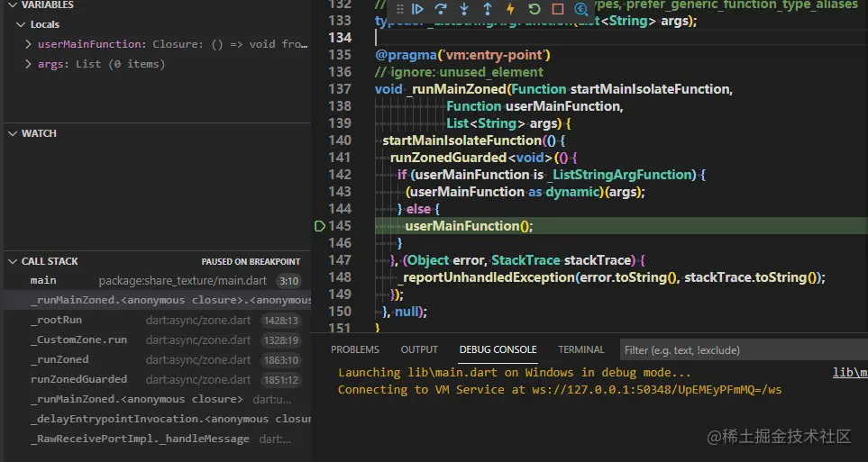The height and width of the screenshot is (462, 868).
Task: Click 'Connecting to VM Service' console line
Action: [560, 390]
